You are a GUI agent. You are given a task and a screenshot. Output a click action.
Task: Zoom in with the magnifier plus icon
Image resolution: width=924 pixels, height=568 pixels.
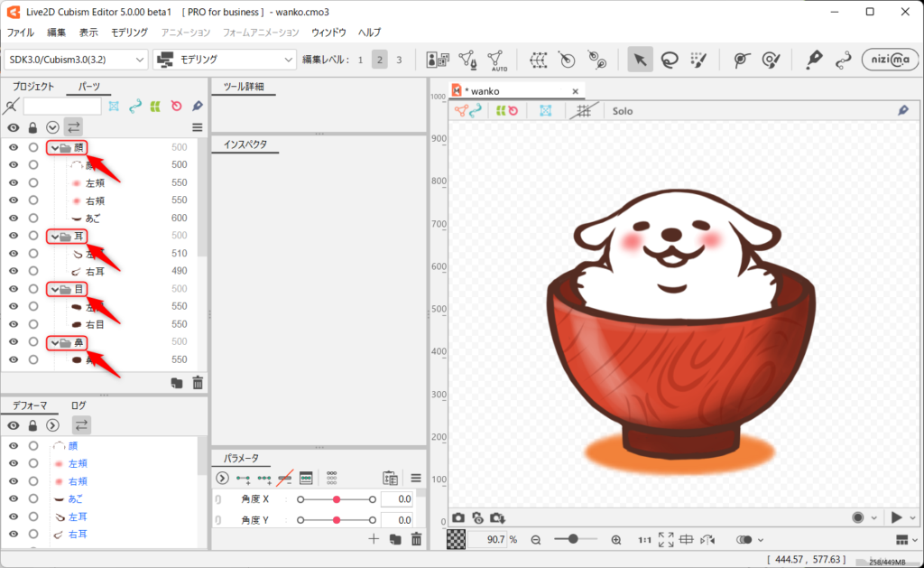click(x=616, y=539)
